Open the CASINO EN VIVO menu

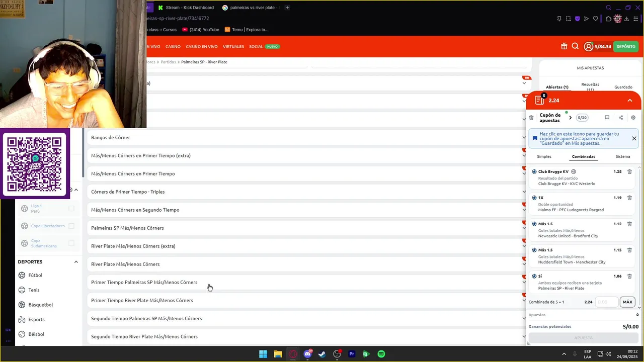click(x=202, y=46)
